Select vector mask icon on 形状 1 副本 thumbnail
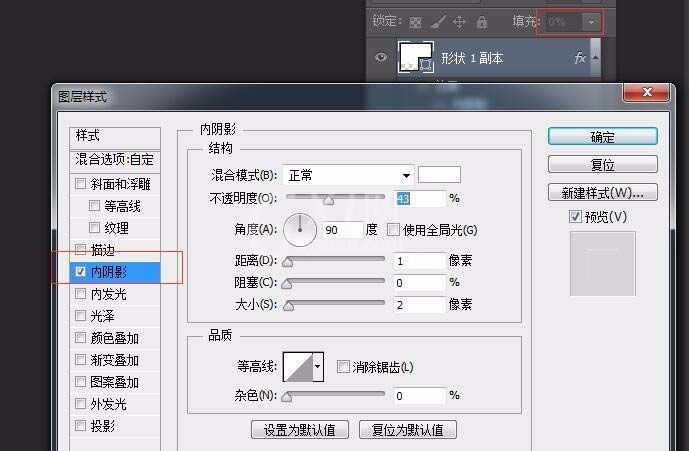Screen dimensions: 689x451 tap(425, 65)
